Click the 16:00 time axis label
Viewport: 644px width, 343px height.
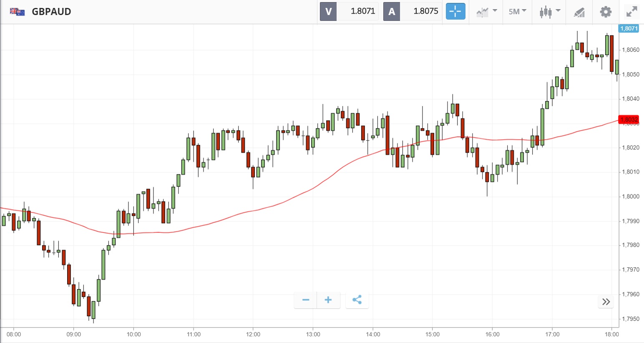click(x=492, y=335)
